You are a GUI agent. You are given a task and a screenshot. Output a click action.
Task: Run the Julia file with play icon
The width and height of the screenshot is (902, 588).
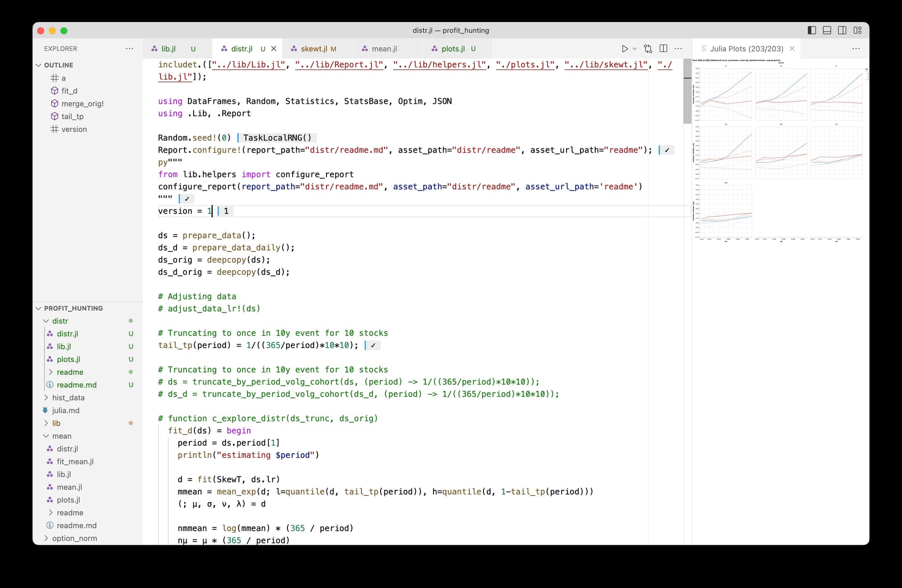tap(624, 48)
